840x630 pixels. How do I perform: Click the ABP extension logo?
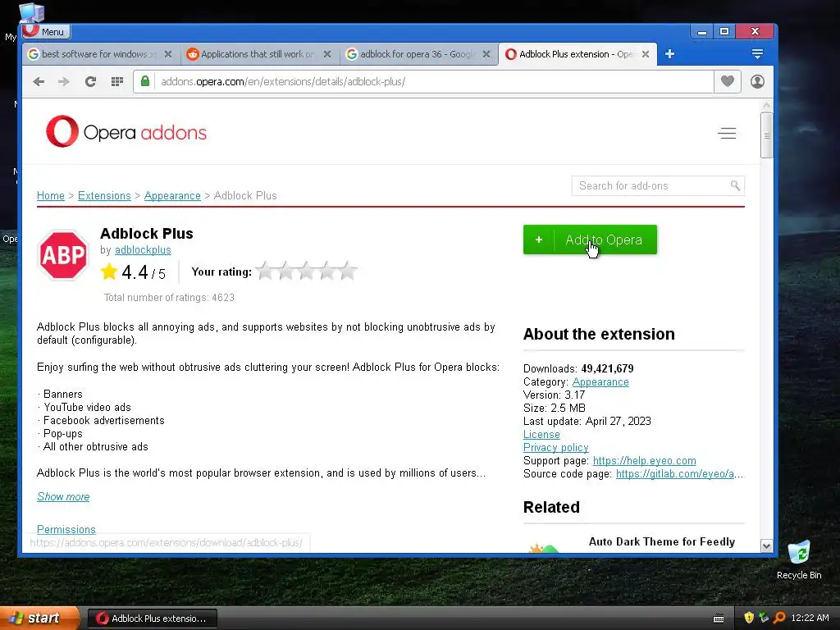[x=63, y=255]
